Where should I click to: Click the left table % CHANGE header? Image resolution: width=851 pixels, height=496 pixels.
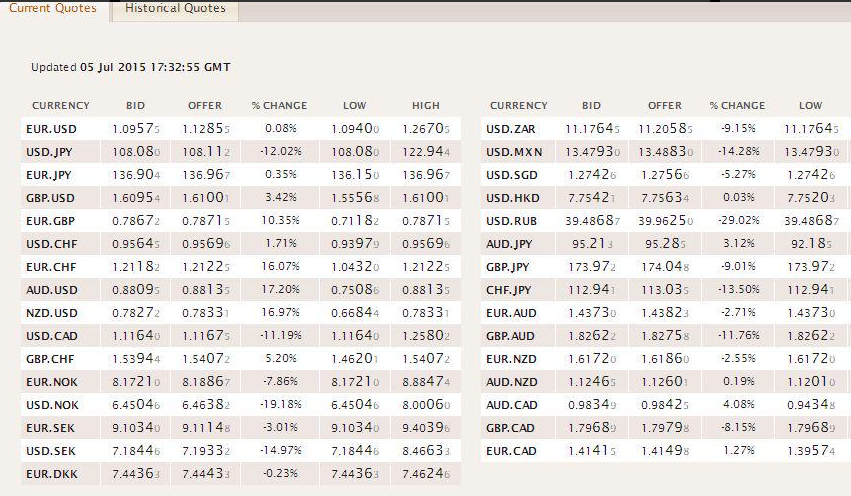pos(280,105)
